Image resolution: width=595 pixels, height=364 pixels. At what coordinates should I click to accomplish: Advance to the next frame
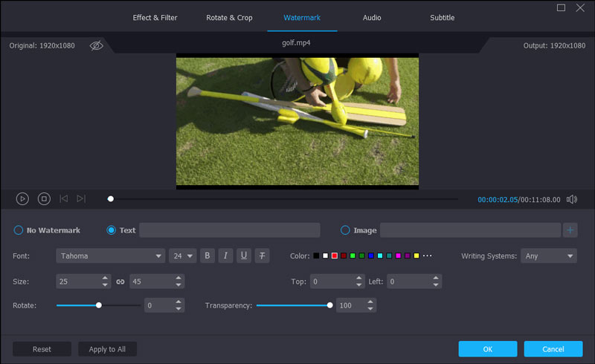pyautogui.click(x=81, y=198)
